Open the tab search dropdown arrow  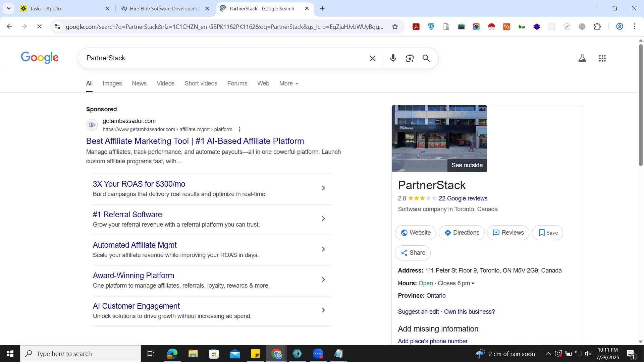pos(9,8)
